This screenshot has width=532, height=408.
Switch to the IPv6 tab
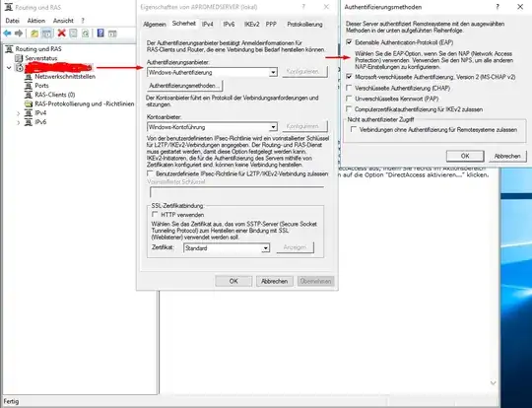click(229, 25)
